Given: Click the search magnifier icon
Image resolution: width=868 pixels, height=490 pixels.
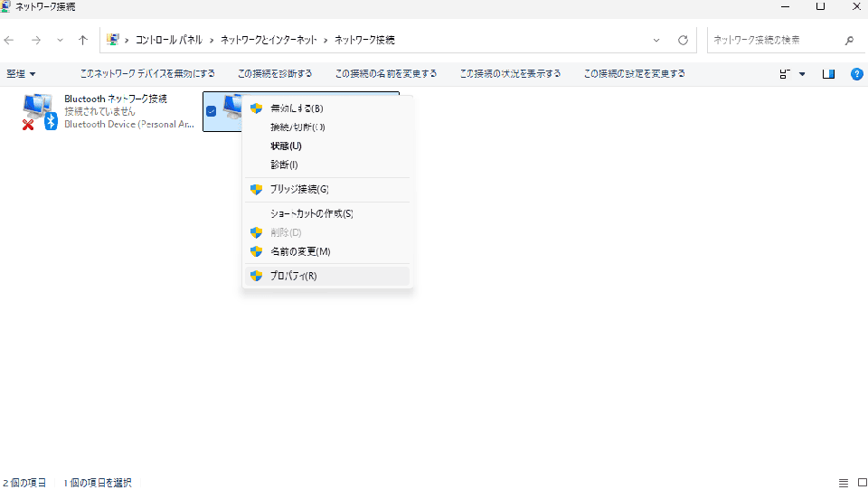Looking at the screenshot, I should 849,40.
